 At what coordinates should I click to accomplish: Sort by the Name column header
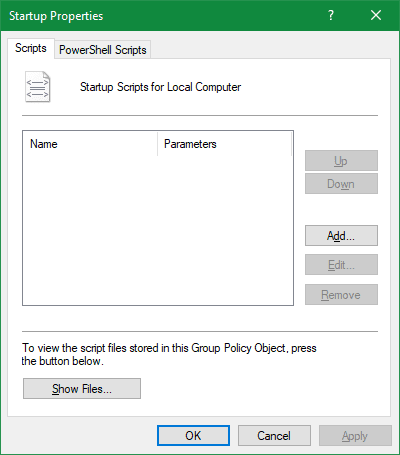point(90,144)
